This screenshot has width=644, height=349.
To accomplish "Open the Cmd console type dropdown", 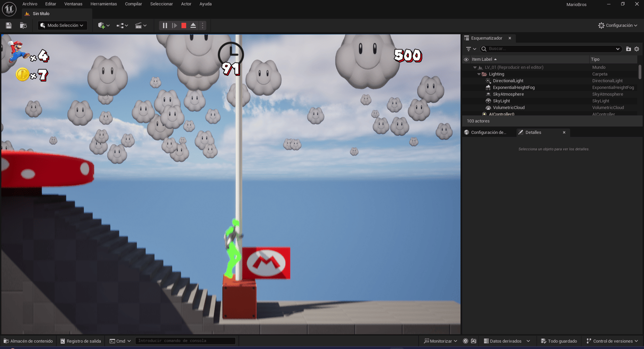I will click(x=120, y=341).
